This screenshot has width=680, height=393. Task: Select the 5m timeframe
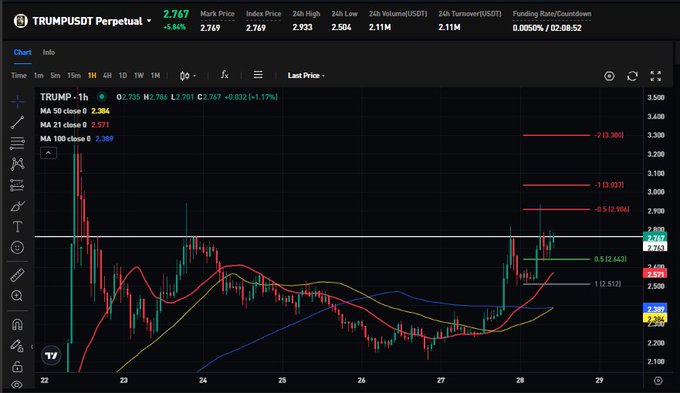pos(55,75)
